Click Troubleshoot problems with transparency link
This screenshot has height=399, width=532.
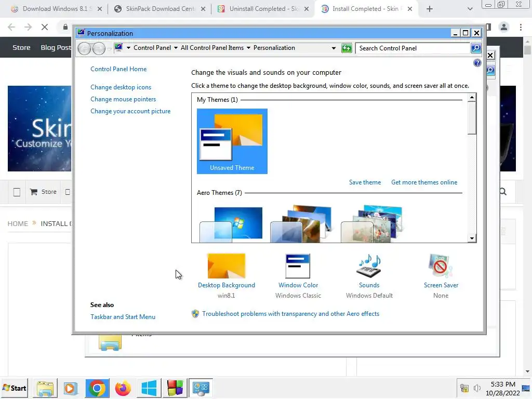290,314
